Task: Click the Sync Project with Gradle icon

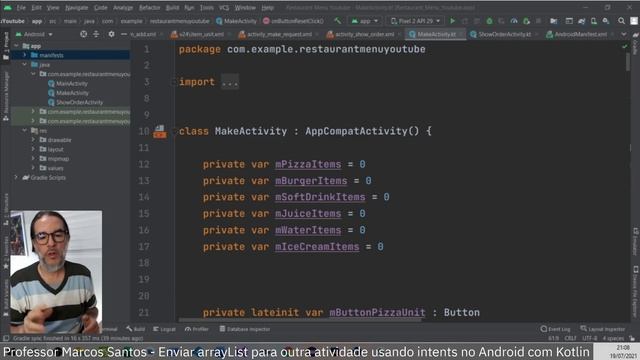Action: click(x=582, y=21)
